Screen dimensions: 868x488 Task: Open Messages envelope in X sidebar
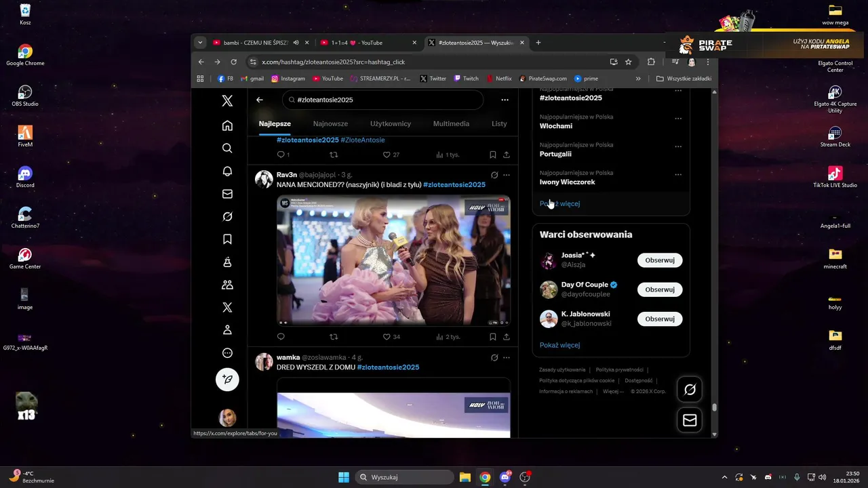[227, 194]
